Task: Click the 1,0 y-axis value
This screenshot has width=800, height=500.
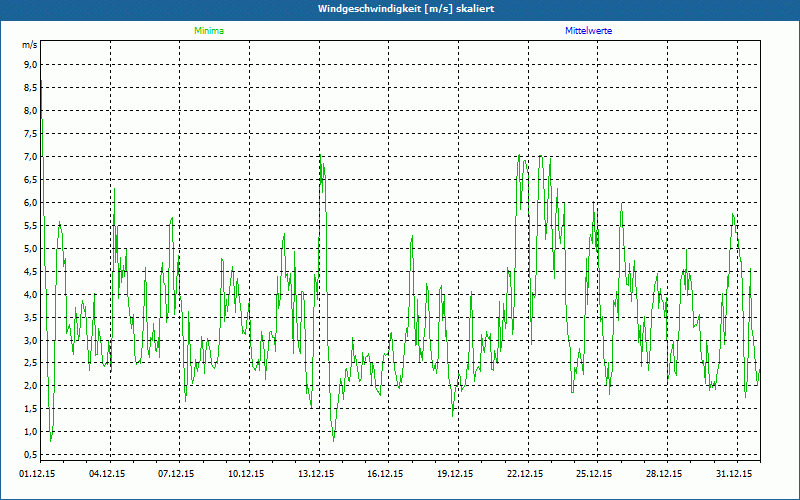Action: pyautogui.click(x=31, y=432)
